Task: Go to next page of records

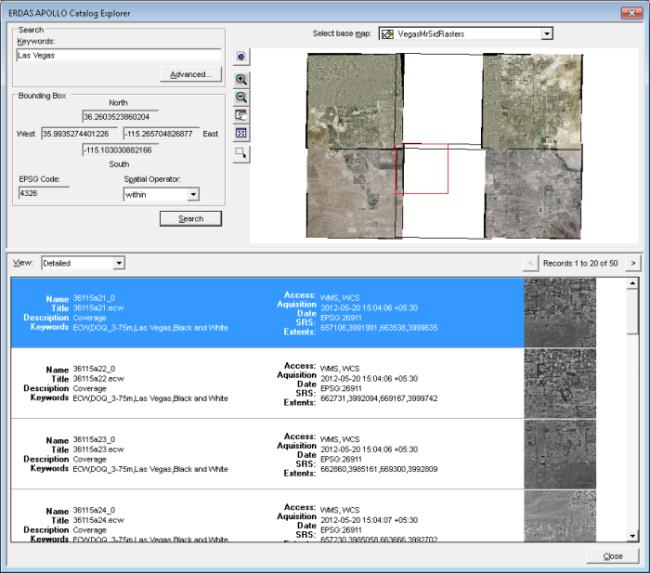Action: (x=633, y=263)
